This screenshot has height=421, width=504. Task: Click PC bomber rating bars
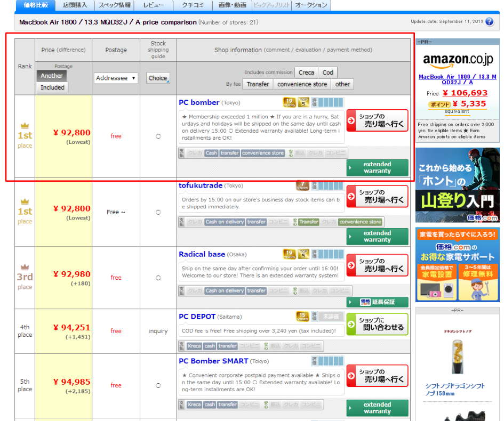click(x=331, y=102)
